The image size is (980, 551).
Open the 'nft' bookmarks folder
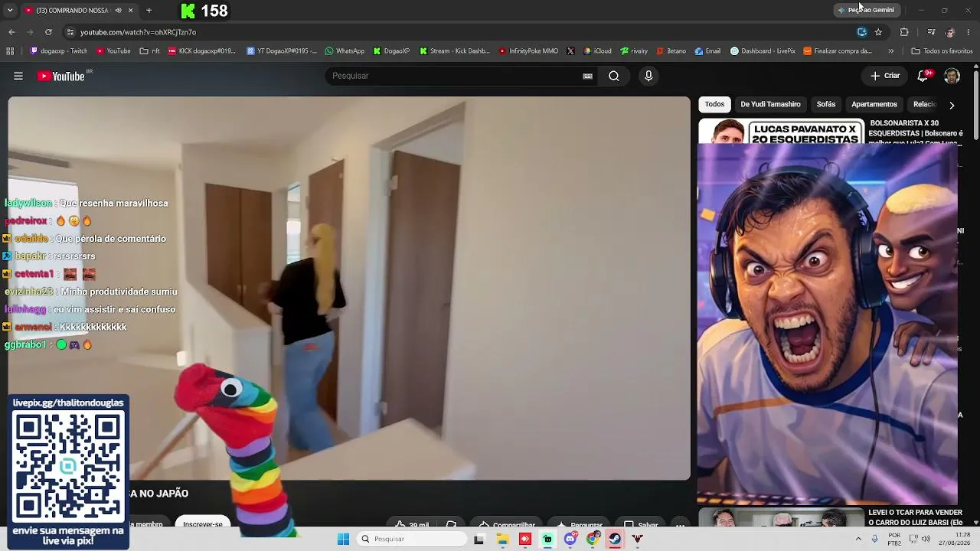150,51
